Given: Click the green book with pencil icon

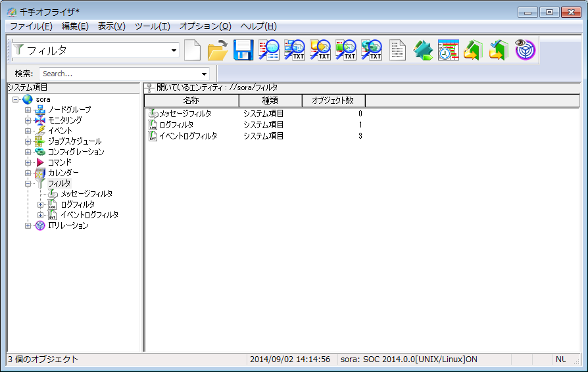Looking at the screenshot, I should pyautogui.click(x=474, y=50).
